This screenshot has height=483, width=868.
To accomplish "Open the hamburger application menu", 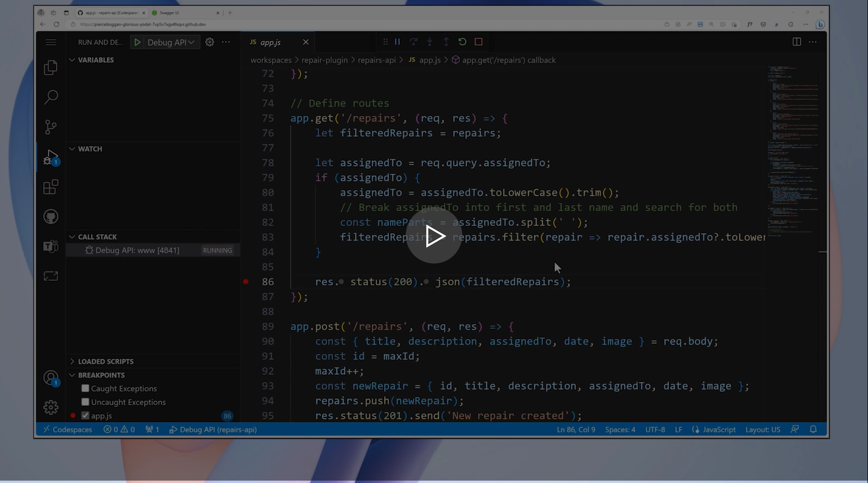I will pyautogui.click(x=51, y=42).
